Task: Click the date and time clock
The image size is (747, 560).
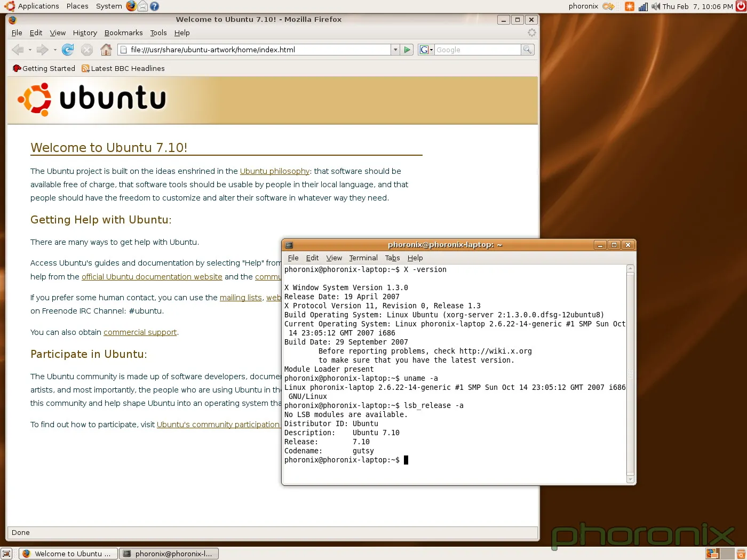Action: 697,6
